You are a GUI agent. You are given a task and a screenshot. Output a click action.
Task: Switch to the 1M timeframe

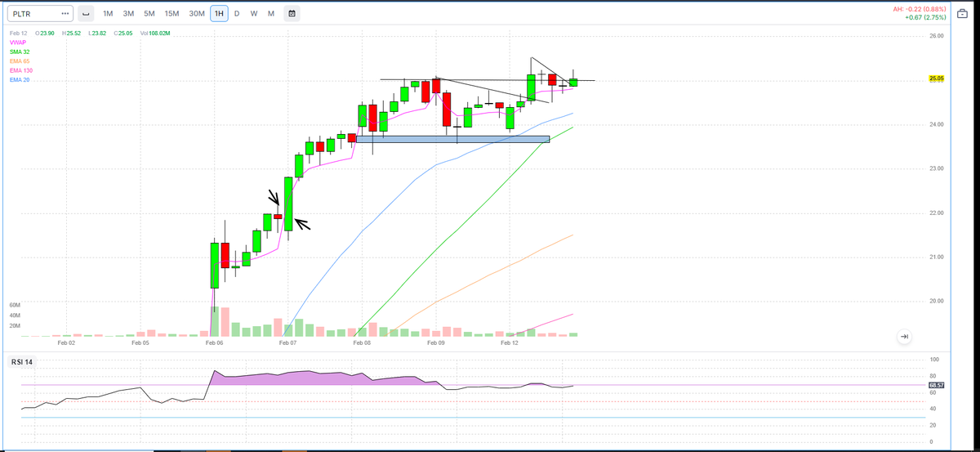[x=109, y=14]
